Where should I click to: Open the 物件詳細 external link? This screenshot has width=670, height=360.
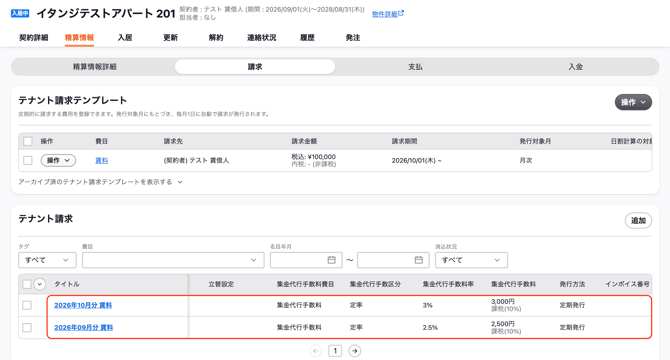(387, 14)
